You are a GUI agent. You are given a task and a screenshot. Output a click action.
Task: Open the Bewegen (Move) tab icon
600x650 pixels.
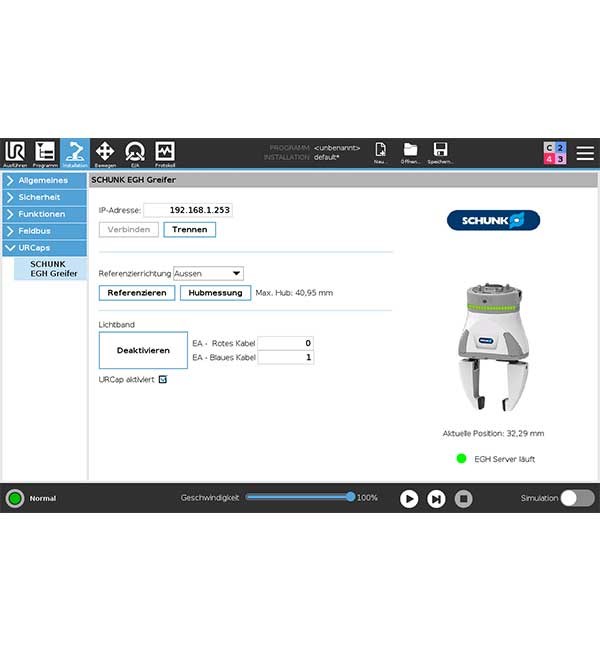(105, 153)
